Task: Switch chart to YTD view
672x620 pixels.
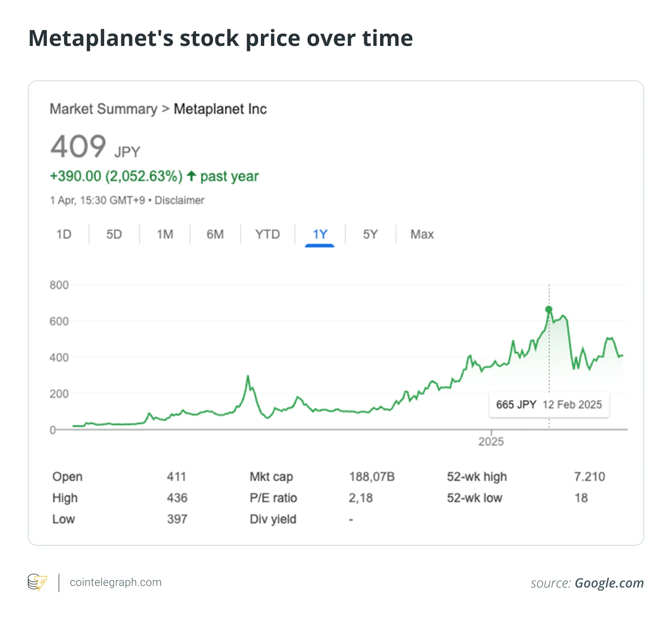Action: coord(267,234)
